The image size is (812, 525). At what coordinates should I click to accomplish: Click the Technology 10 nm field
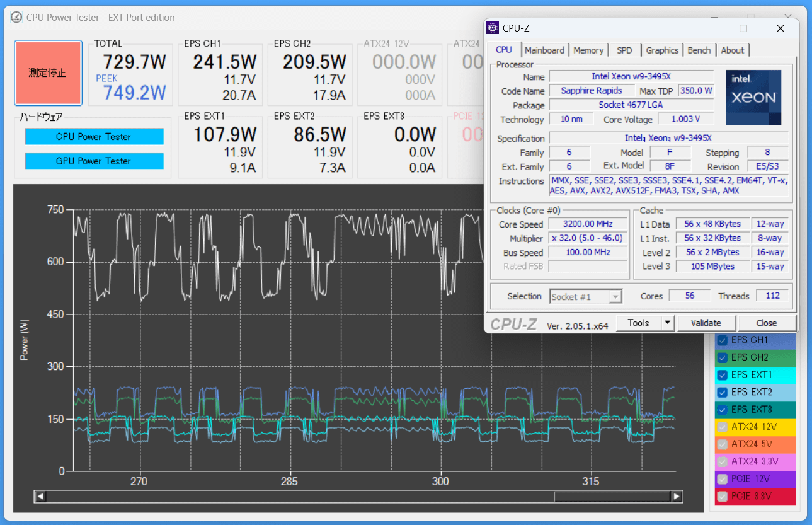571,119
